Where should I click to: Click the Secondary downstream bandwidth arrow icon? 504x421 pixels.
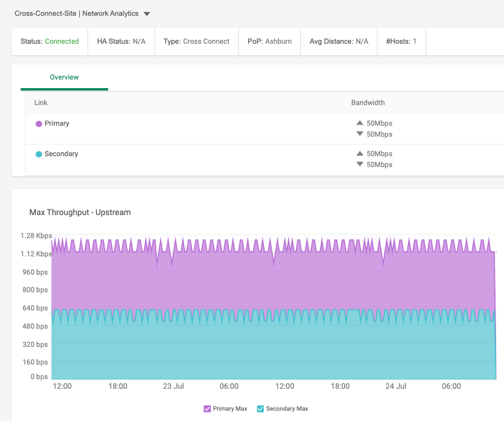click(x=360, y=164)
